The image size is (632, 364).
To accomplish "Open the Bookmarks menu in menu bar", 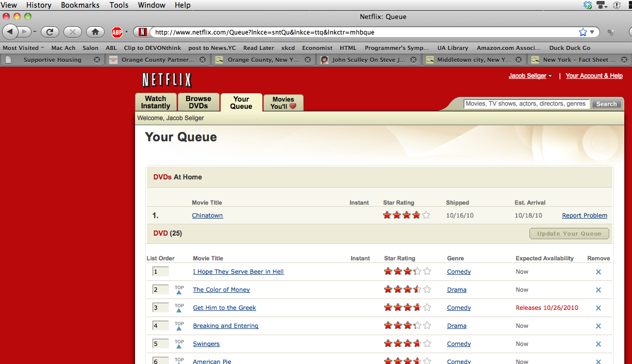I will [80, 5].
